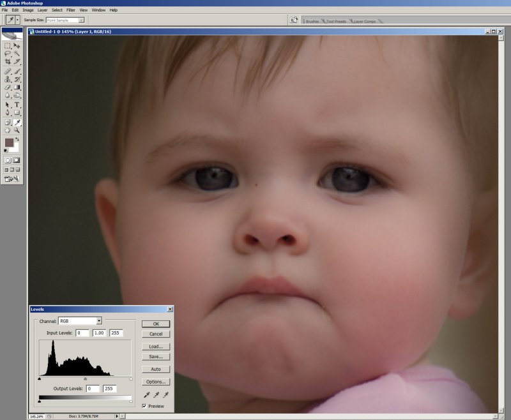Select the Slice tool
This screenshot has width=511, height=420.
[17, 61]
